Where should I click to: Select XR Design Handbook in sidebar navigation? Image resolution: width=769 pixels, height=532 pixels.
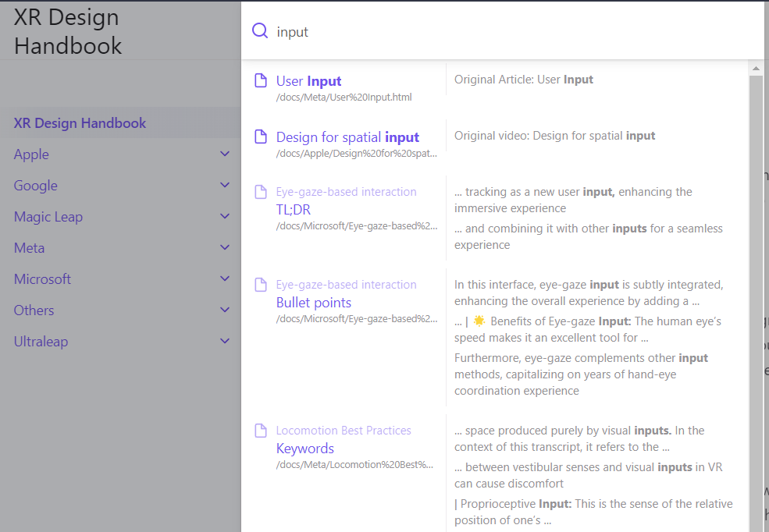point(120,123)
